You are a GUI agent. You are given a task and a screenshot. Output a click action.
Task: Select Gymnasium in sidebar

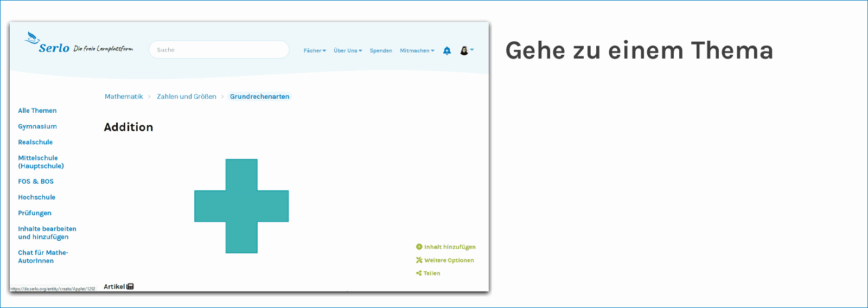tap(37, 126)
